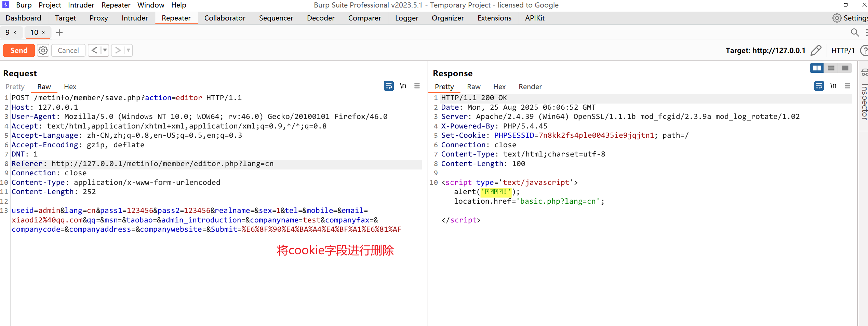
Task: Switch to the Organizer tab
Action: click(x=448, y=18)
